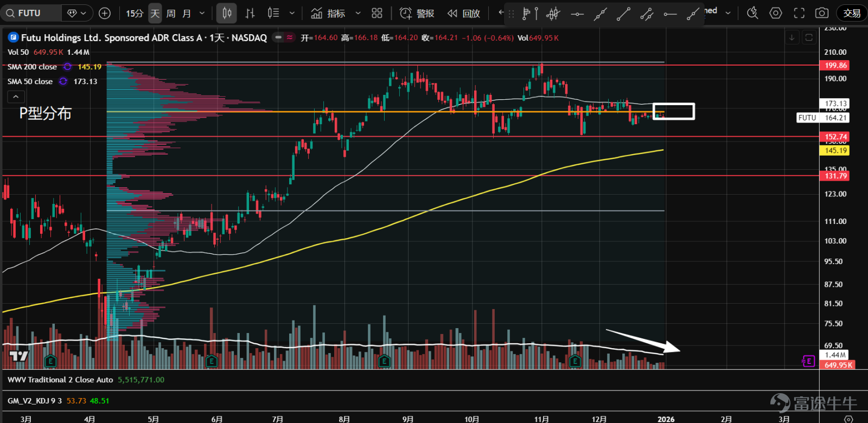The height and width of the screenshot is (423, 868).
Task: Start bar replay with 回放 button
Action: [464, 13]
